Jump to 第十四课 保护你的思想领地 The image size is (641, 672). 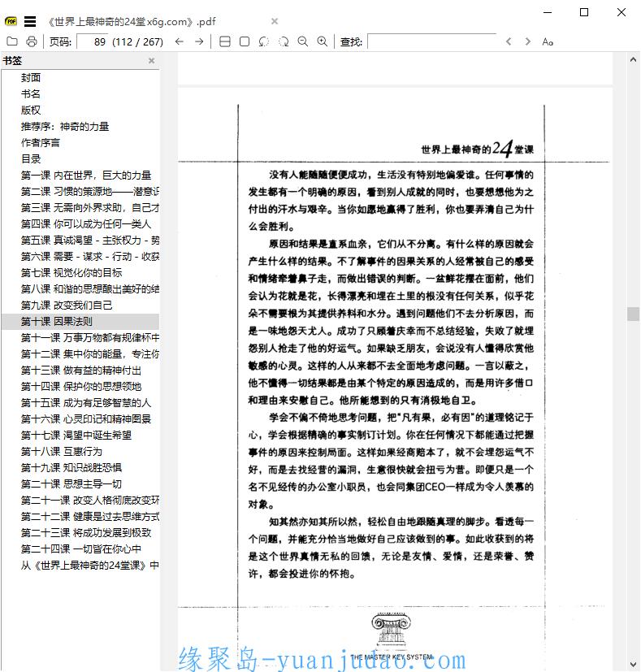81,387
